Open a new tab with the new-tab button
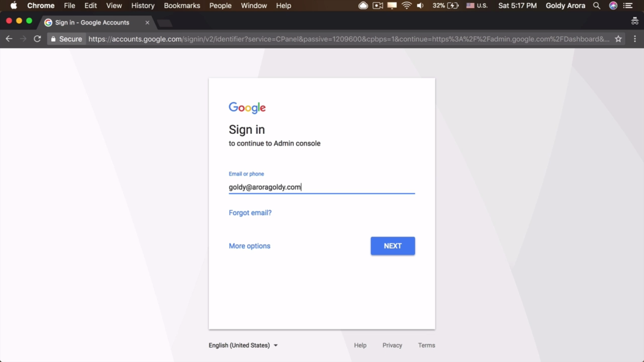The image size is (644, 362). click(164, 23)
